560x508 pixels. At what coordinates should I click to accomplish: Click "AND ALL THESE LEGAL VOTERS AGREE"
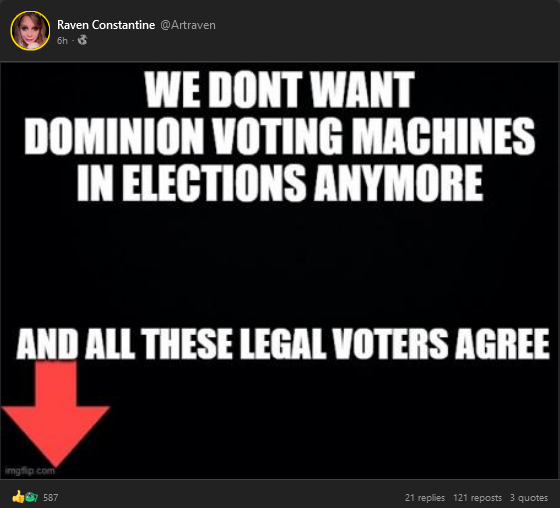[x=283, y=344]
